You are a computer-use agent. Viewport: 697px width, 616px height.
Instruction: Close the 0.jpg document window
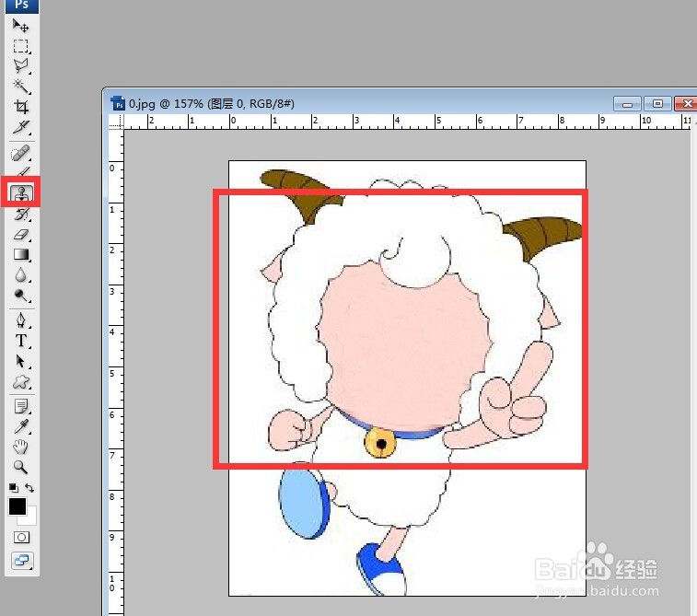[687, 104]
